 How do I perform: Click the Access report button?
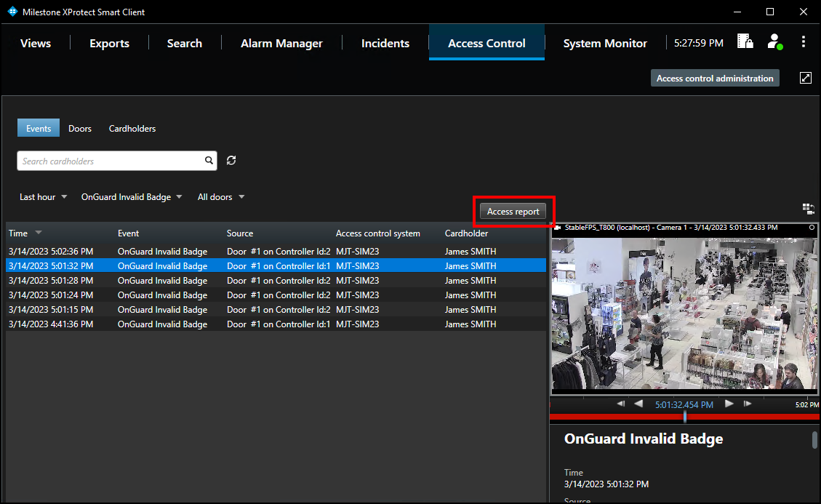pyautogui.click(x=513, y=211)
